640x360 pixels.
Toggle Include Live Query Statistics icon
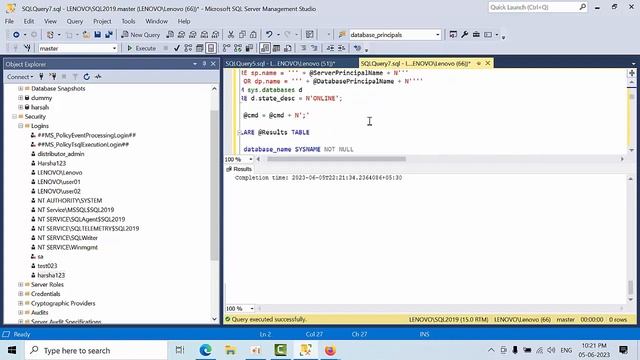pos(238,48)
